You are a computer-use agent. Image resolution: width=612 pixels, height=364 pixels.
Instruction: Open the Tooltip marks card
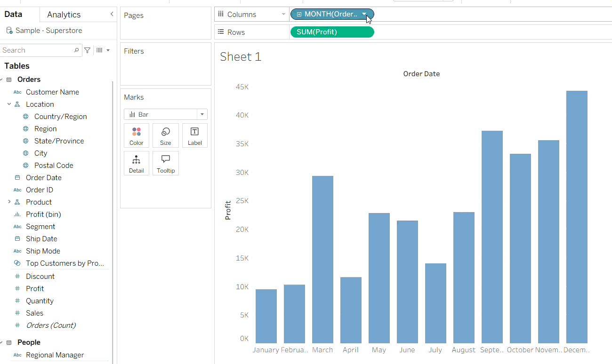pos(166,163)
